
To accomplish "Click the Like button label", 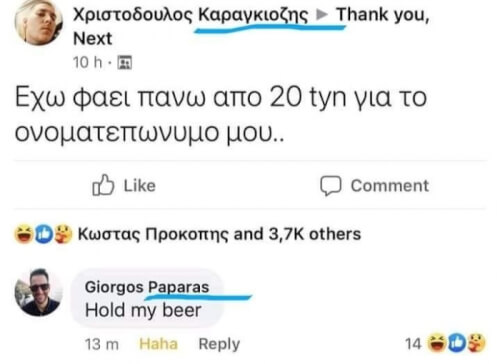I will (x=140, y=186).
